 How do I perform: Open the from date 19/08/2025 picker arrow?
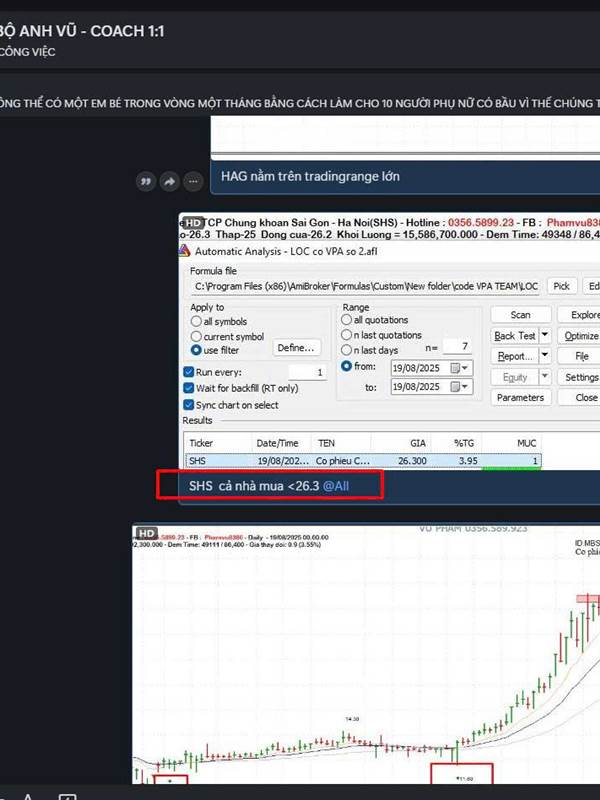click(x=465, y=368)
